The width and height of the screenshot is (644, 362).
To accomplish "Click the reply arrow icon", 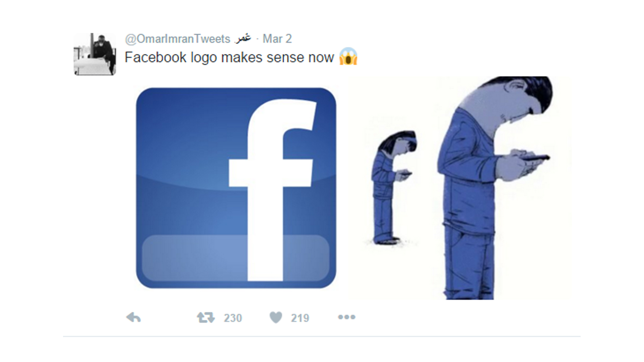I will [133, 317].
